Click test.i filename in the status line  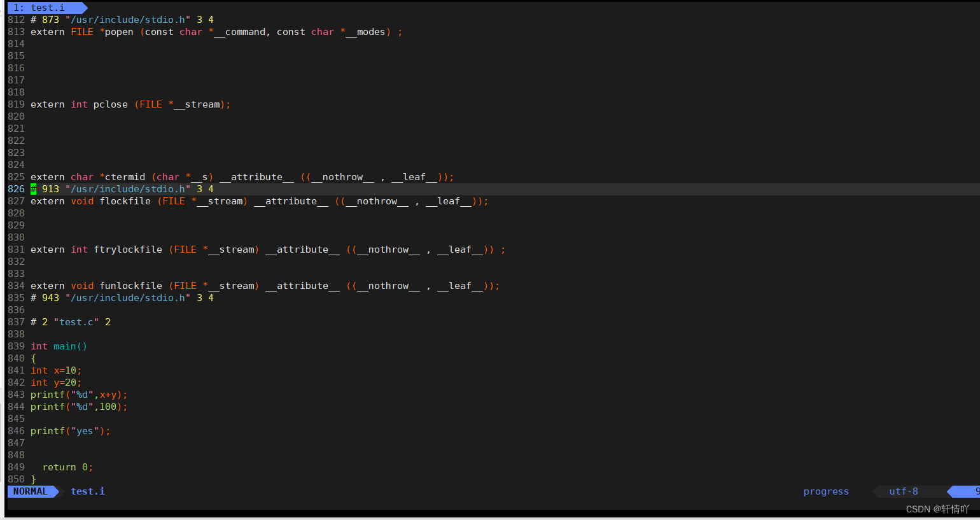click(88, 491)
